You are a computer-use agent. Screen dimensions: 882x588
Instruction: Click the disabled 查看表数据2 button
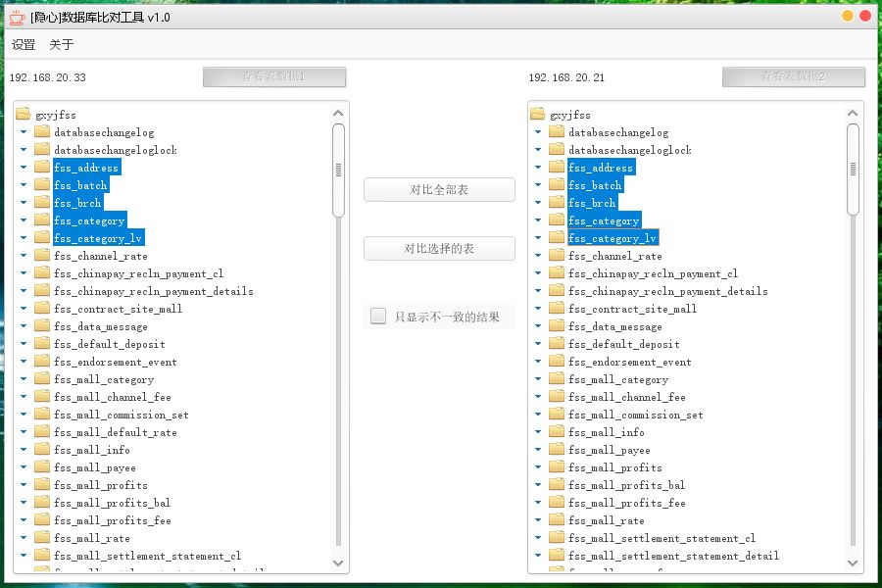793,76
